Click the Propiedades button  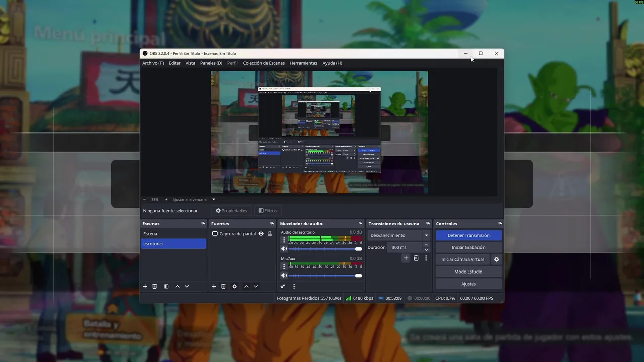[x=231, y=211]
